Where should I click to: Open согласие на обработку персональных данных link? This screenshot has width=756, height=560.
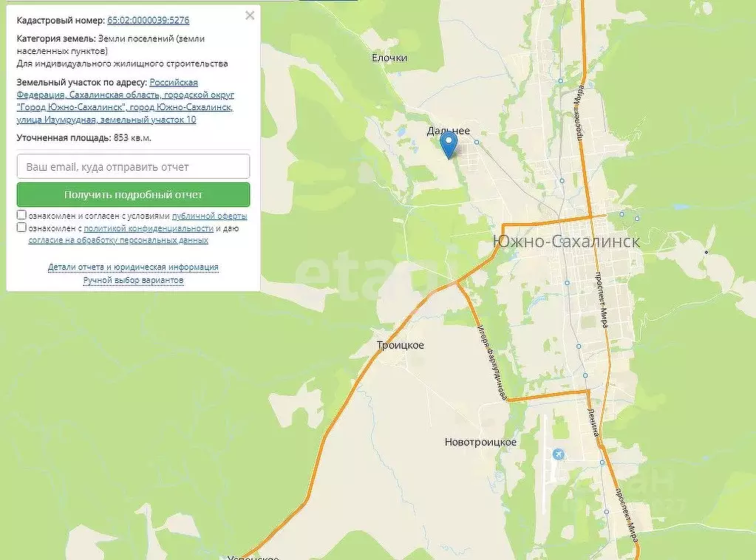[118, 240]
